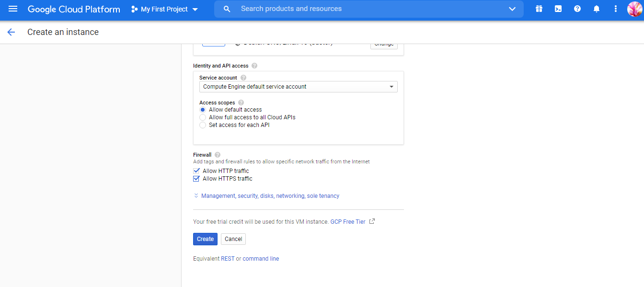The width and height of the screenshot is (644, 287).
Task: Open the Service account dropdown
Action: pyautogui.click(x=298, y=87)
